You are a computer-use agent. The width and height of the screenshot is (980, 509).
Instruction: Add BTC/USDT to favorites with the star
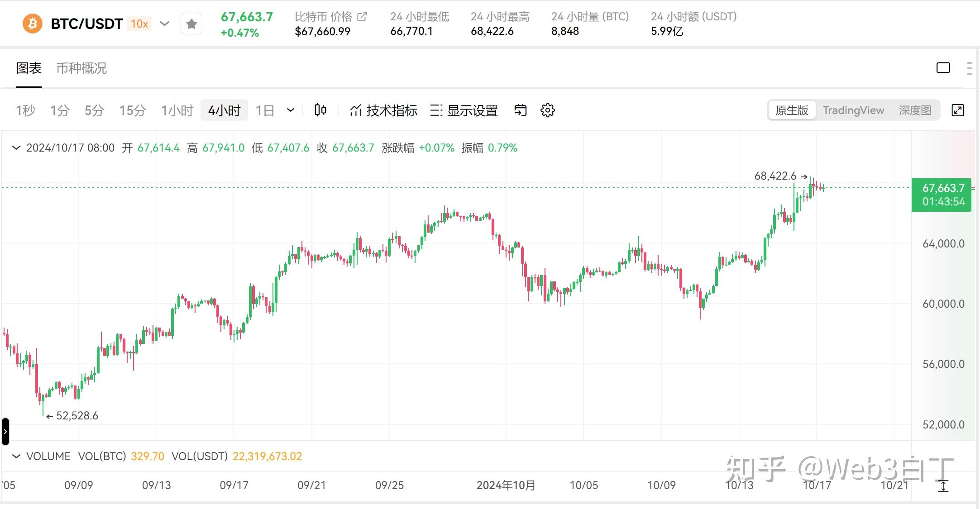pos(191,24)
